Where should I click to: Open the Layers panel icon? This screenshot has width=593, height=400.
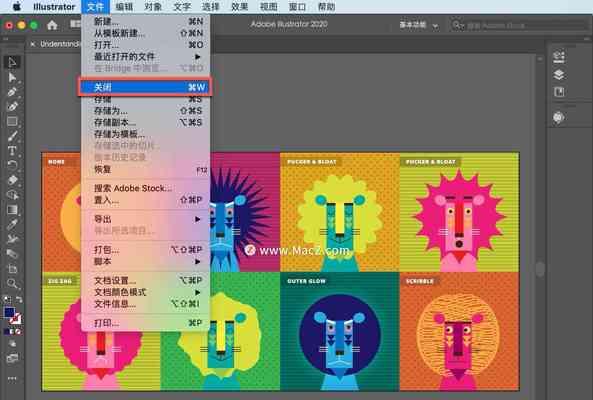coord(559,74)
